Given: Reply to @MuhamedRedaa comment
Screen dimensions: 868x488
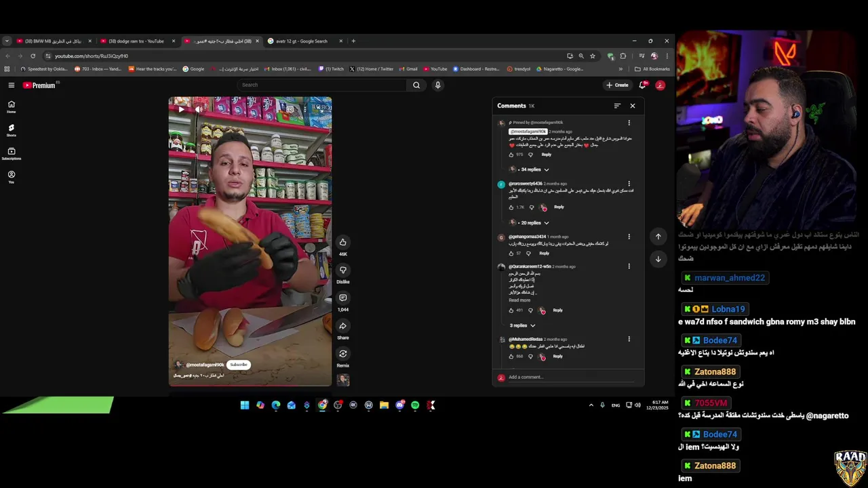Looking at the screenshot, I should tap(557, 357).
